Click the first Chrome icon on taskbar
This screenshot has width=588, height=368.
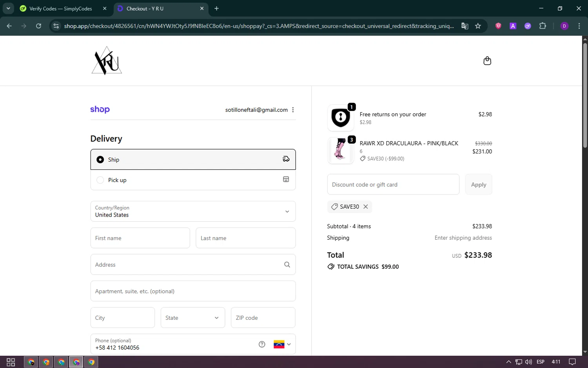(31, 362)
